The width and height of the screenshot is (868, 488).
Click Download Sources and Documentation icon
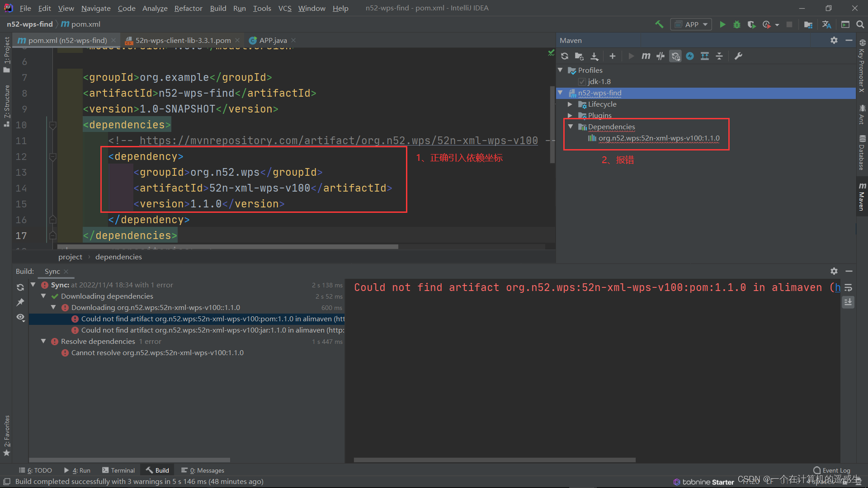594,56
